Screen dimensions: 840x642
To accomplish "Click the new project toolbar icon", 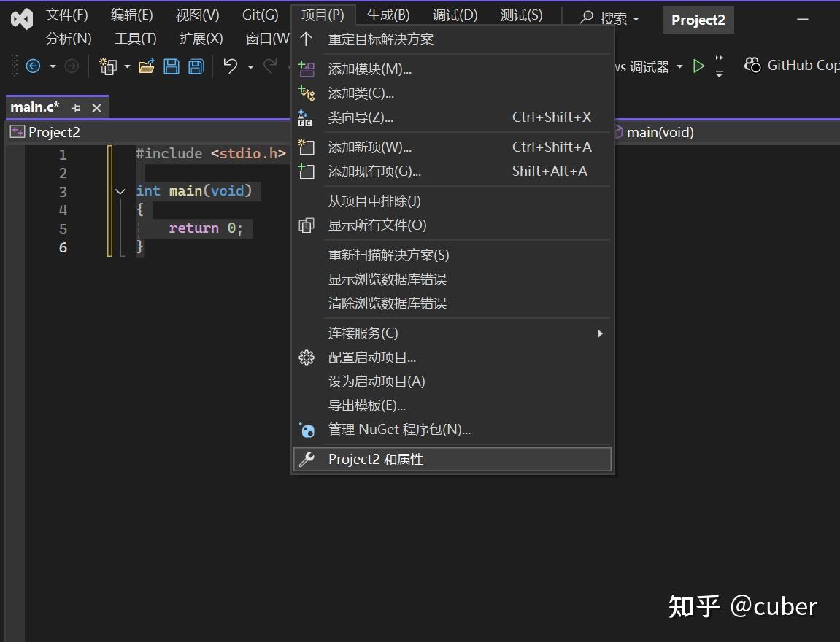I will click(108, 66).
